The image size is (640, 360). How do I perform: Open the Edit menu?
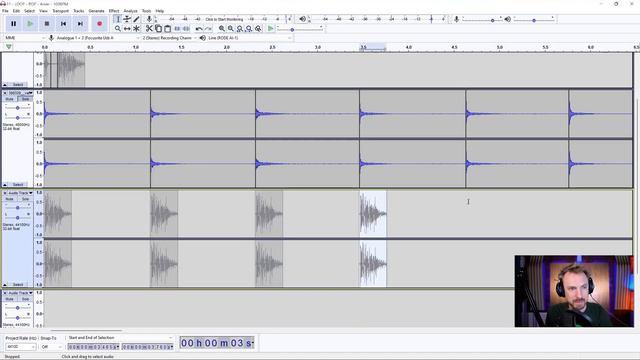(x=16, y=11)
